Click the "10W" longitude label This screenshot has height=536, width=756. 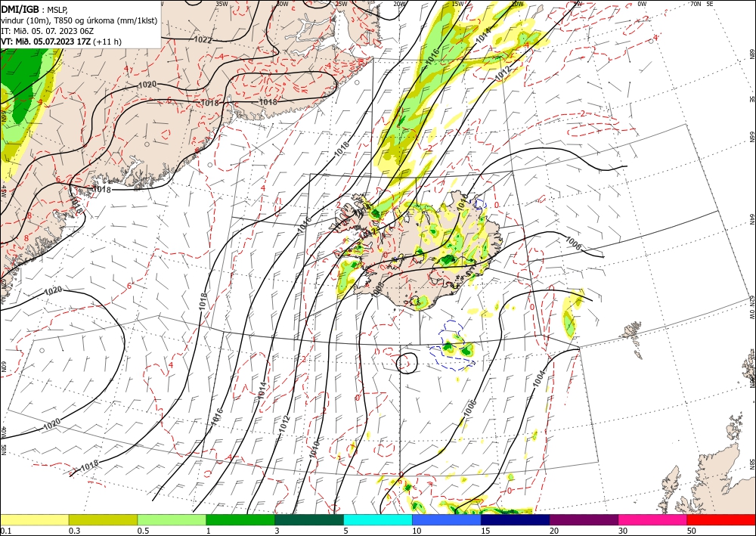[x=517, y=3]
